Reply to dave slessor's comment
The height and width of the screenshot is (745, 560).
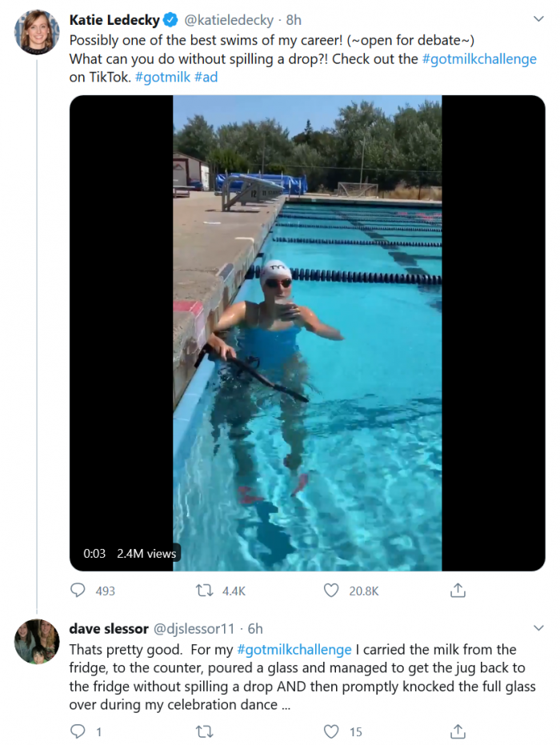(x=78, y=731)
